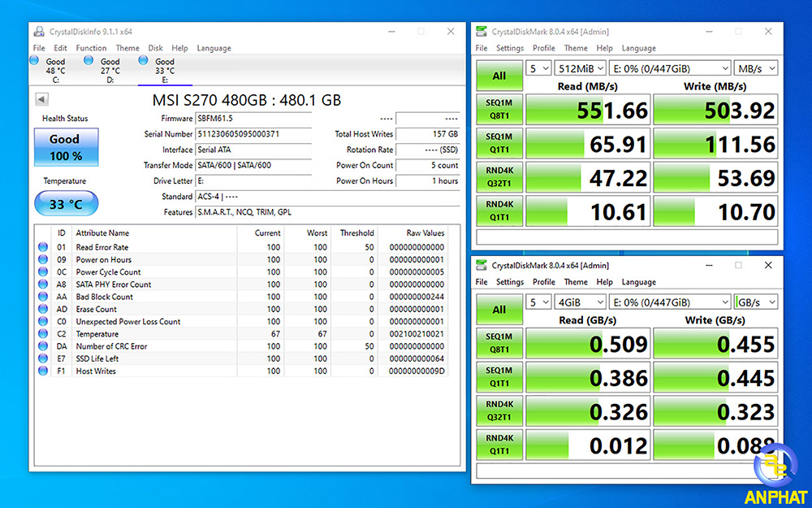Run SEQ1M Q8T1 test in upper CrystalDiskMark
This screenshot has height=508, width=812.
point(499,110)
